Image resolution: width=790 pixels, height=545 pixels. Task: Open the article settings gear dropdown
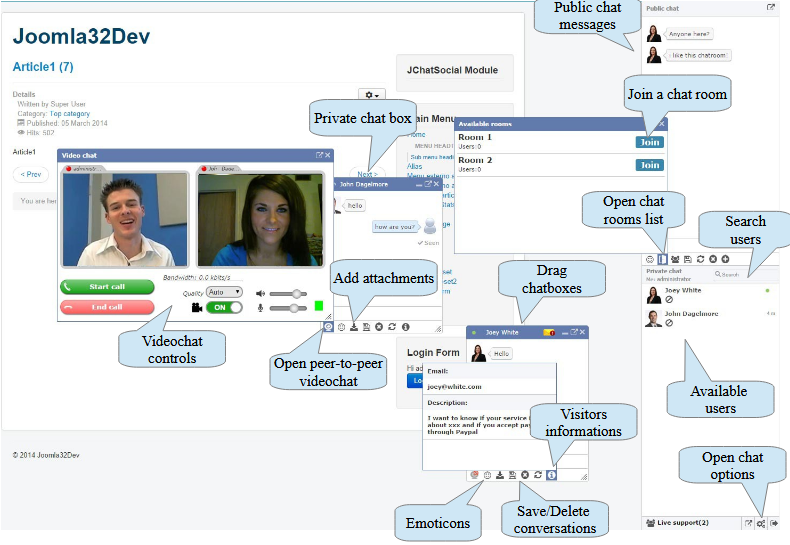point(372,95)
